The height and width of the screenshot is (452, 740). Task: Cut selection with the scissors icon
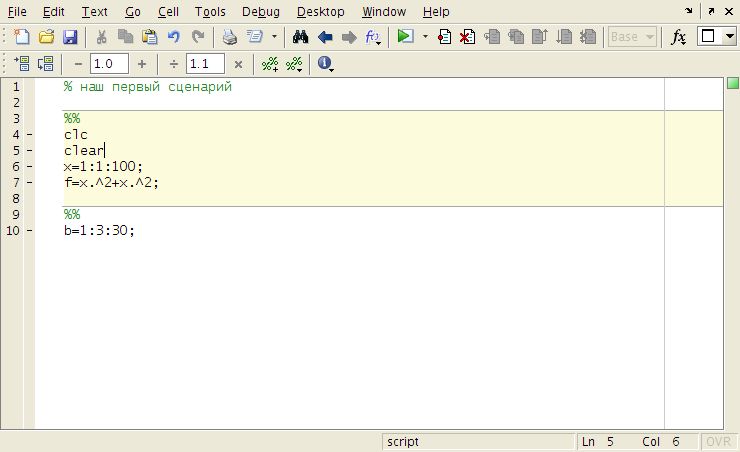click(x=101, y=36)
